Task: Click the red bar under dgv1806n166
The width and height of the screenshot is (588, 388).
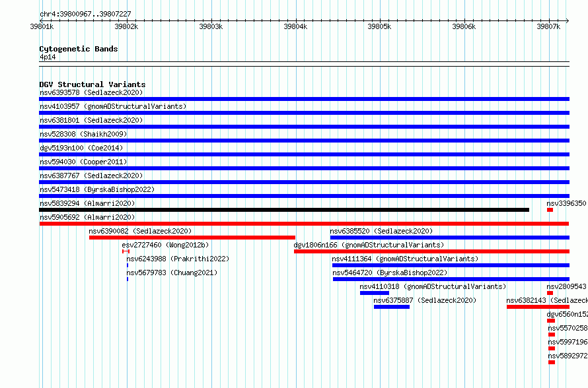Action: click(x=431, y=251)
